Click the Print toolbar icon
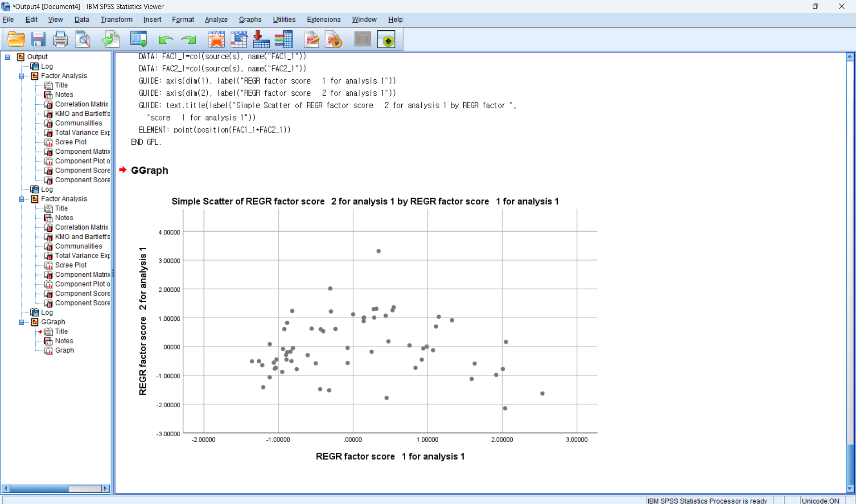Screen dimensions: 856x504 60,39
